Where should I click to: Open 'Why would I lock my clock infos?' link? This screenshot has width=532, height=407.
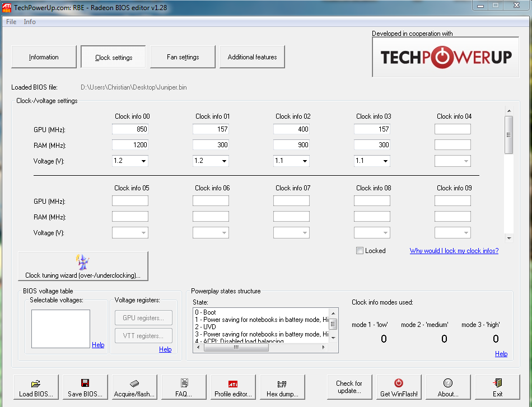[x=454, y=251]
